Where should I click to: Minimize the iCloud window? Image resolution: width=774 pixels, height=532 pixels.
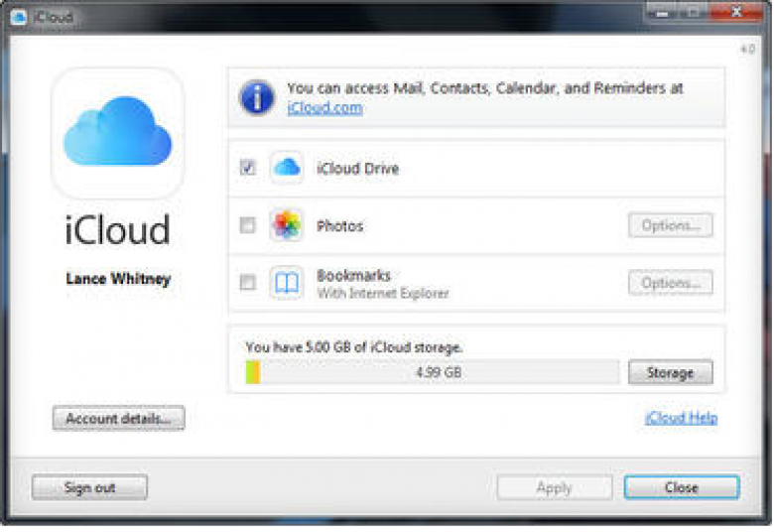(662, 12)
